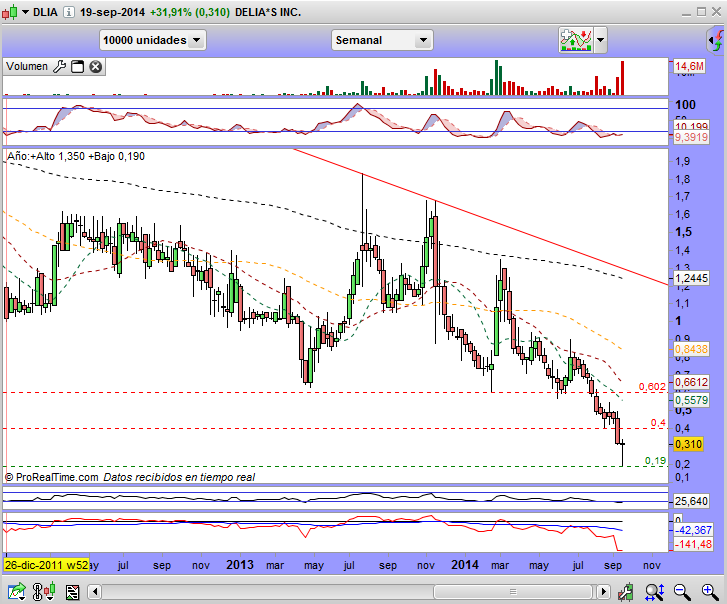This screenshot has width=727, height=604.
Task: Open the DLIA info icon
Action: pyautogui.click(x=69, y=12)
